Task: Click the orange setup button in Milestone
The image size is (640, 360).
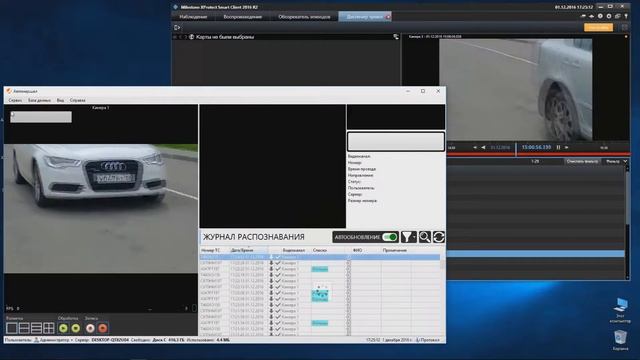Action: coord(598,27)
